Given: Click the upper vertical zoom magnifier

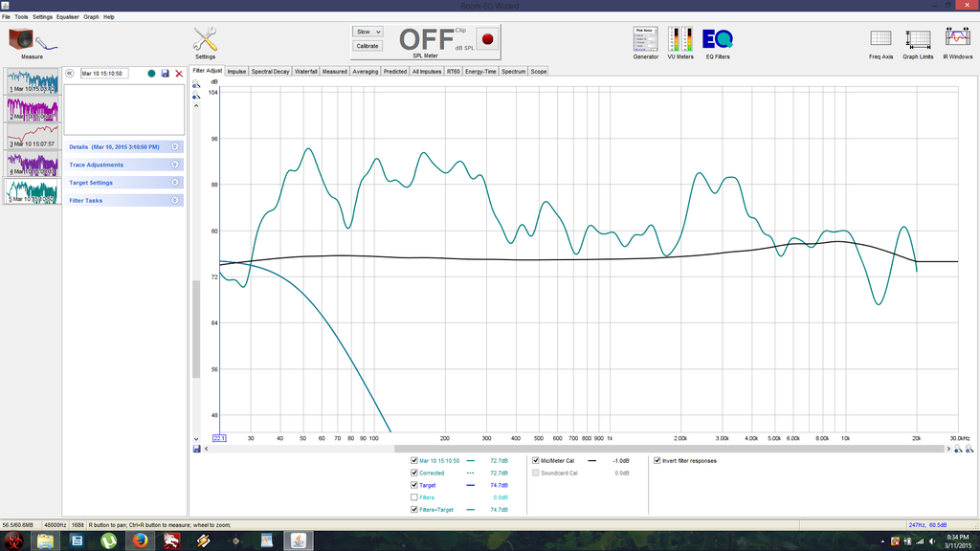Looking at the screenshot, I should (196, 84).
